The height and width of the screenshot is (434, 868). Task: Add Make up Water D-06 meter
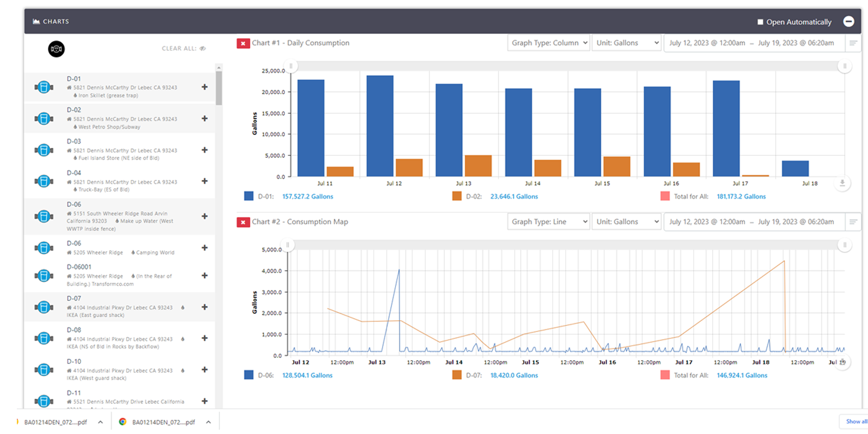204,217
